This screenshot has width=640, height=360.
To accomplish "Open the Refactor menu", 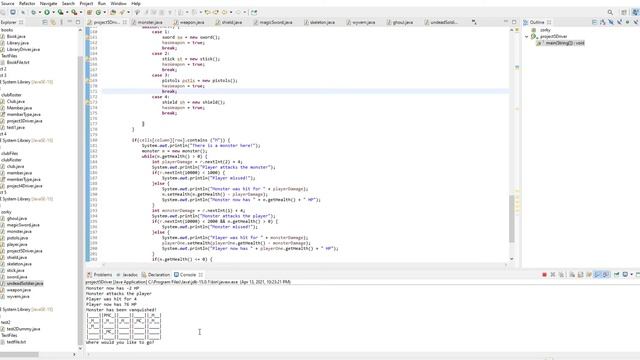I will click(27, 3).
